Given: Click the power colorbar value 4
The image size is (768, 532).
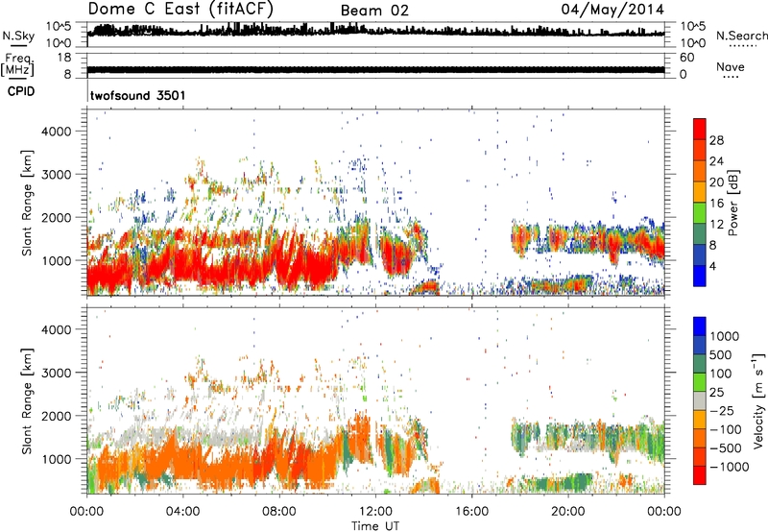Looking at the screenshot, I should pos(712,266).
